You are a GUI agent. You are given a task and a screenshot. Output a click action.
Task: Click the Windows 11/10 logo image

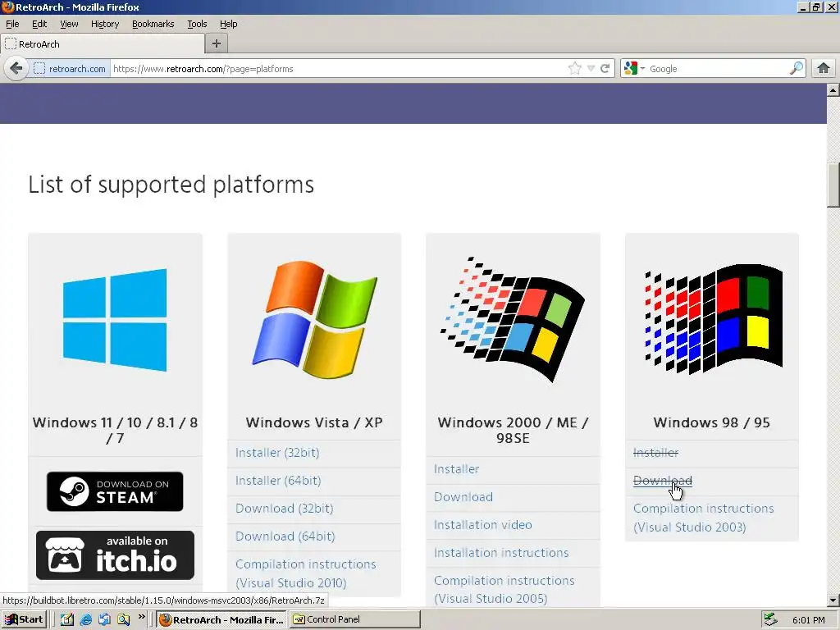coord(115,320)
